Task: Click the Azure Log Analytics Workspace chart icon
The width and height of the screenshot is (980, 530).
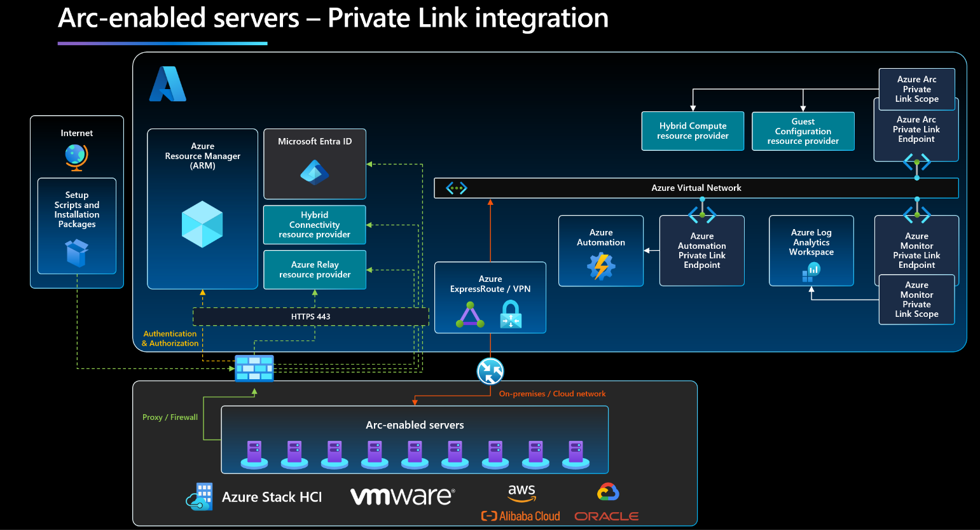Action: (x=811, y=272)
